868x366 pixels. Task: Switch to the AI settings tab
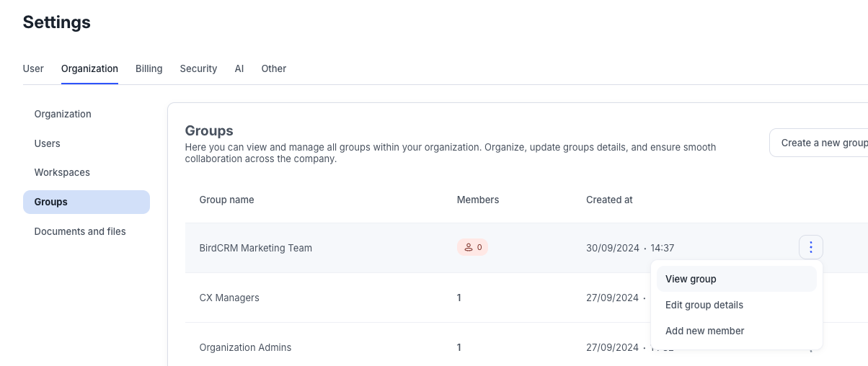tap(239, 68)
